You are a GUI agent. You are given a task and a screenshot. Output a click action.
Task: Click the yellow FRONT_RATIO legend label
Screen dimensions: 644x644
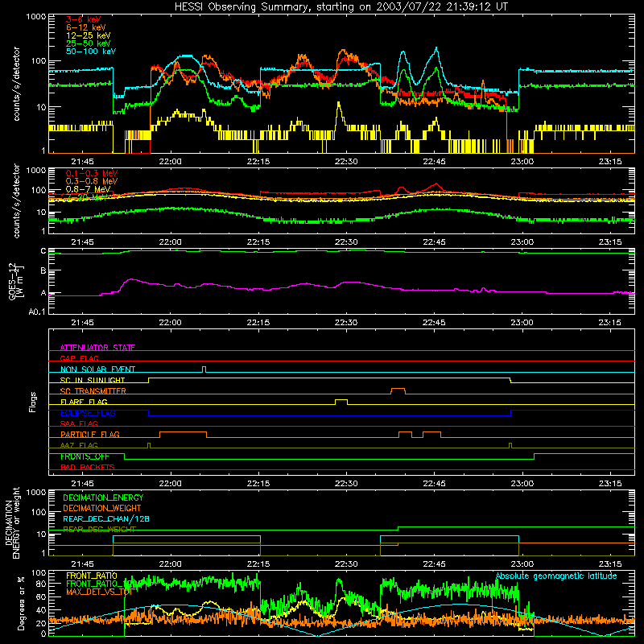click(x=92, y=576)
